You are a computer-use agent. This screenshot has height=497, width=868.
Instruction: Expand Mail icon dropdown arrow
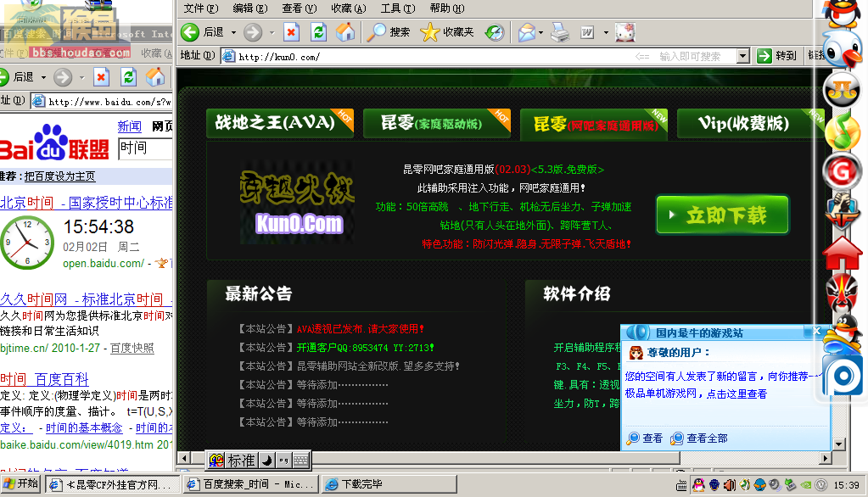tap(540, 33)
